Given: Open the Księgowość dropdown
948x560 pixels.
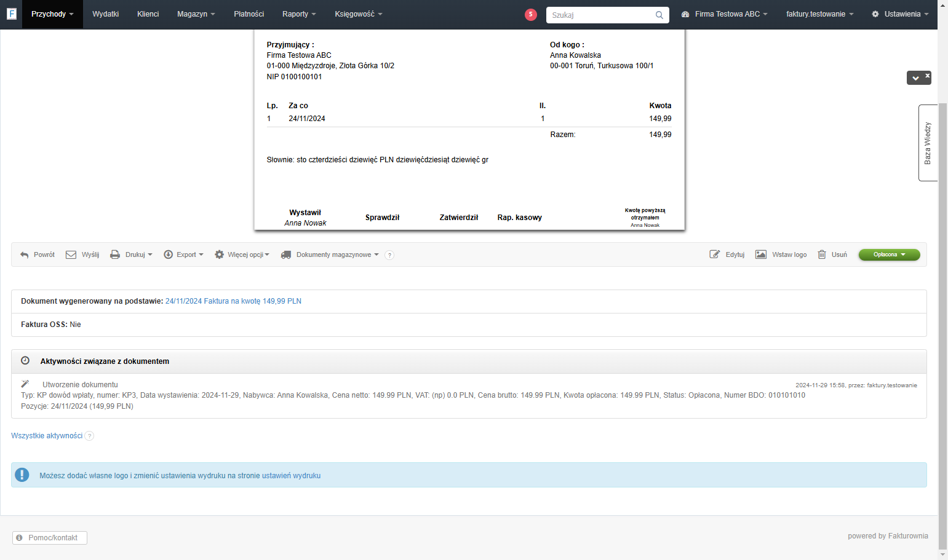Looking at the screenshot, I should [x=359, y=14].
